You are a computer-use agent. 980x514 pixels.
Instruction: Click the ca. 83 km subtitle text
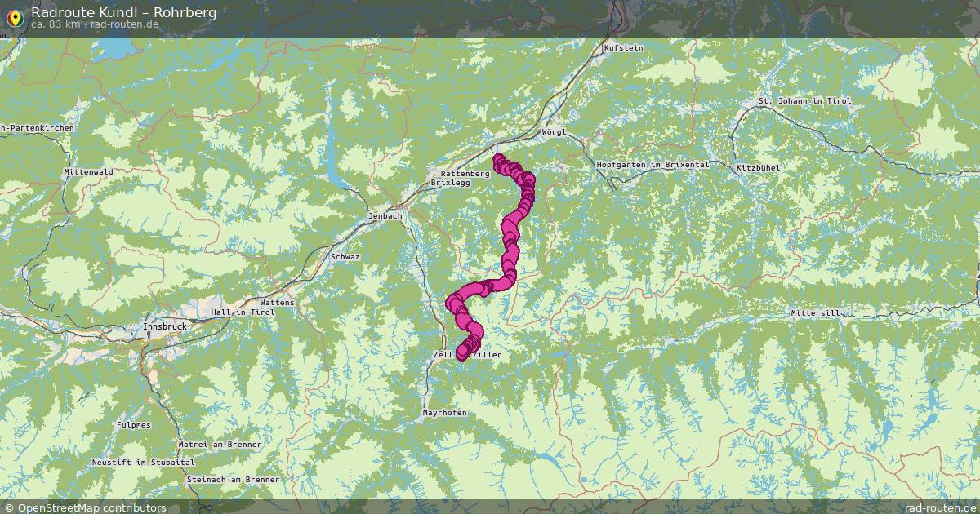coord(56,24)
